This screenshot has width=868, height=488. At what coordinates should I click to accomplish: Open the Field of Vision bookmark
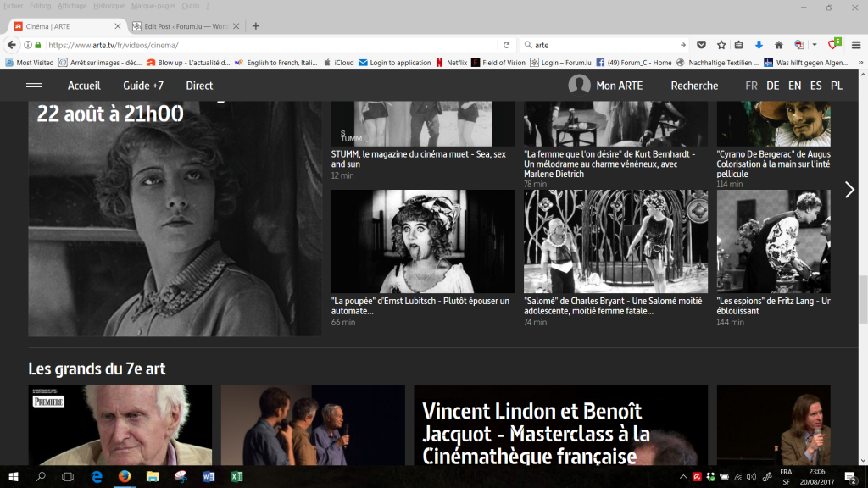coord(498,63)
